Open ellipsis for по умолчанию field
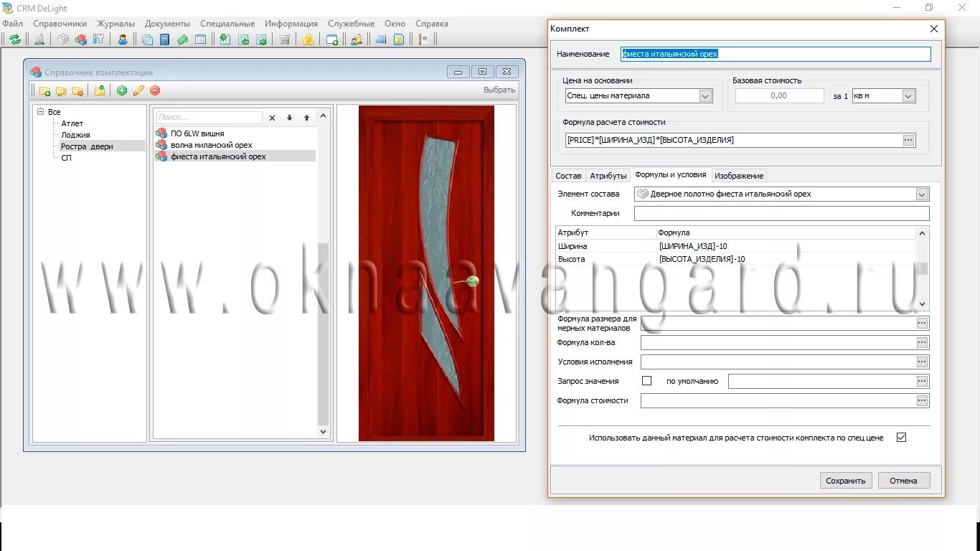Image resolution: width=980 pixels, height=551 pixels. pos(923,381)
